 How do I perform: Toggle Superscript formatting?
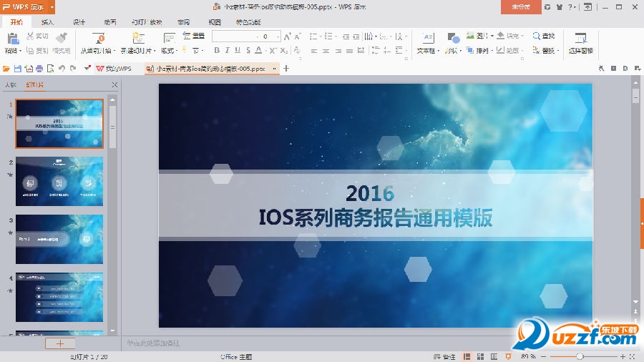273,51
